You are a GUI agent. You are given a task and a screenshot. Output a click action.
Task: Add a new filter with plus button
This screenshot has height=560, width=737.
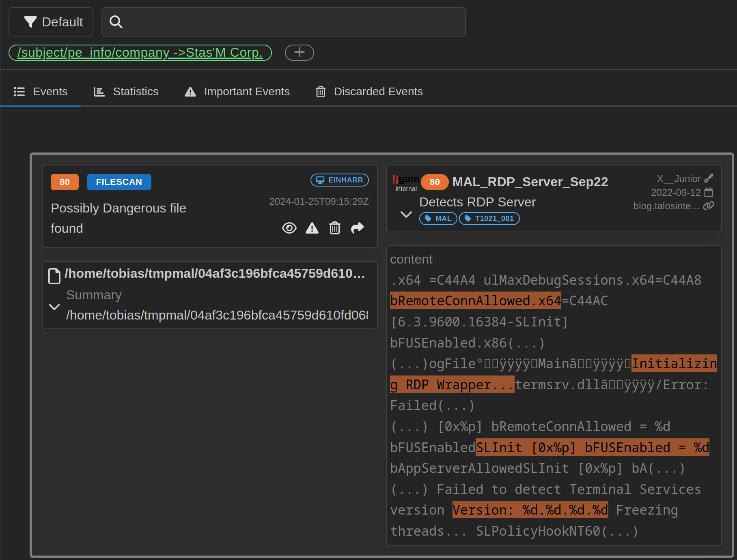click(299, 53)
